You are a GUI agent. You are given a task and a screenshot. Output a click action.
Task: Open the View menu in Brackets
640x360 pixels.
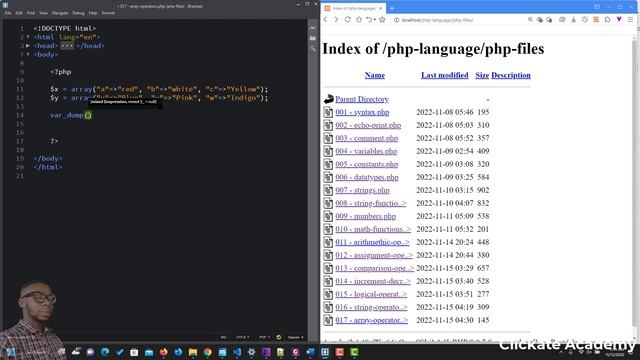pos(43,13)
